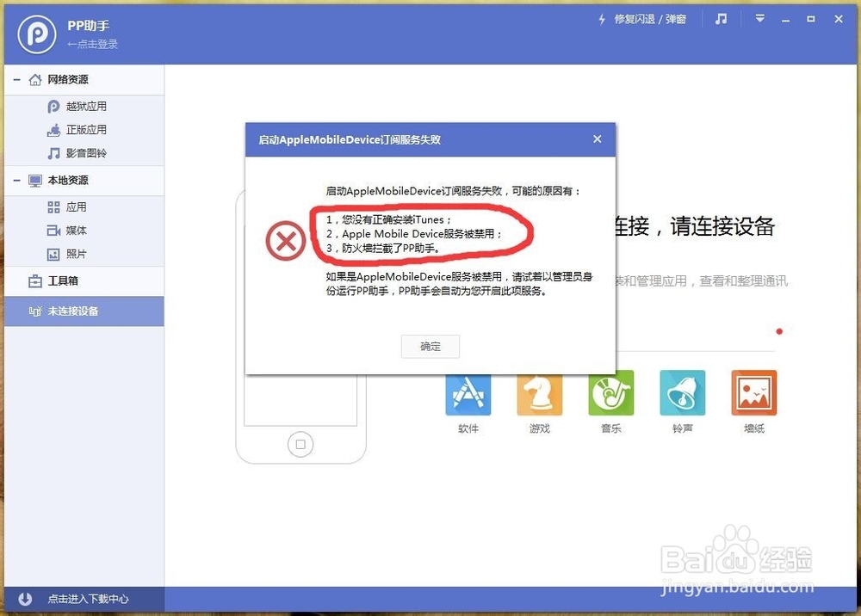Open 修复闪退/弹窗 repair tool
The width and height of the screenshot is (861, 616).
650,19
